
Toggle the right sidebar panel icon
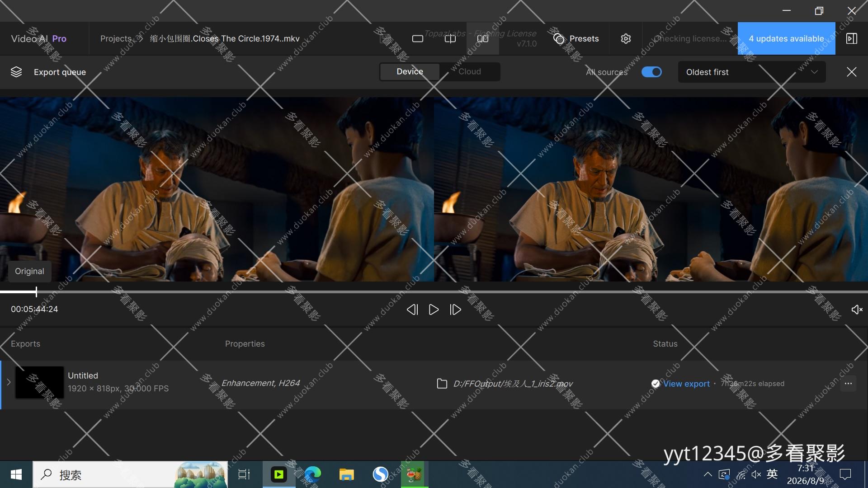pos(852,39)
